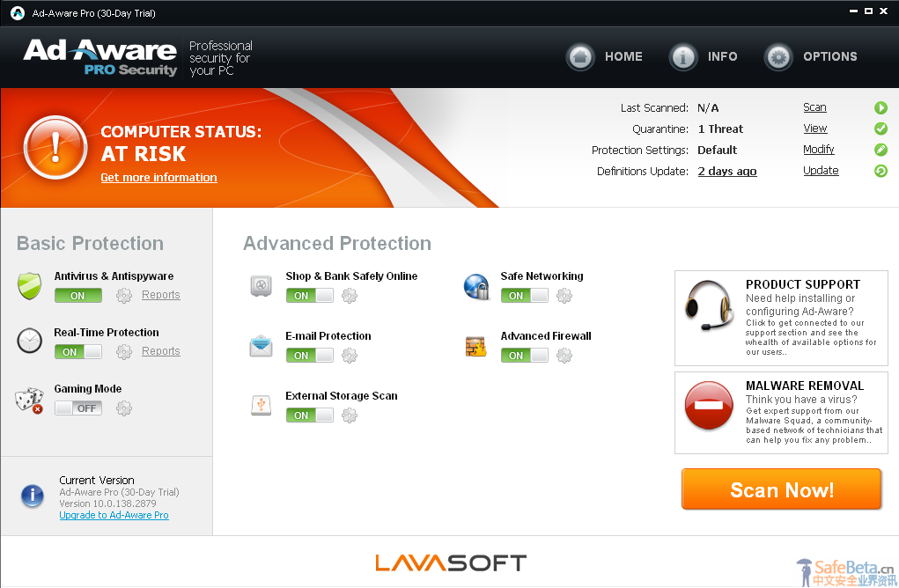Open Advanced Firewall settings gear
This screenshot has height=588, width=899.
(564, 356)
